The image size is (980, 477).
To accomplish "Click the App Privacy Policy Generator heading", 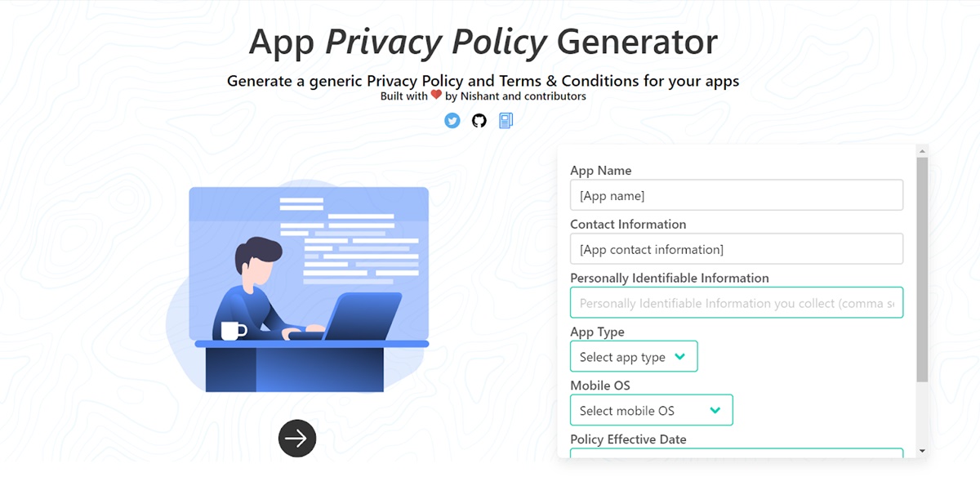I will (x=483, y=42).
